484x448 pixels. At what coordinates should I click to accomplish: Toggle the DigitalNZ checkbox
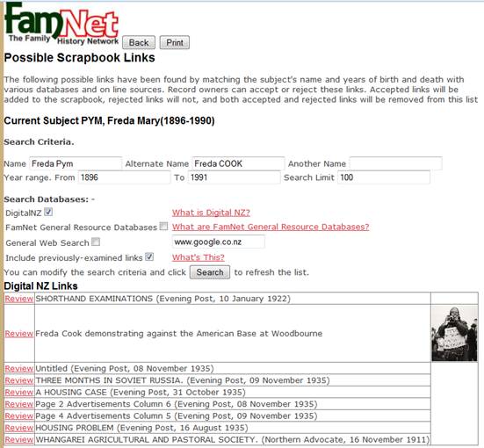click(48, 212)
